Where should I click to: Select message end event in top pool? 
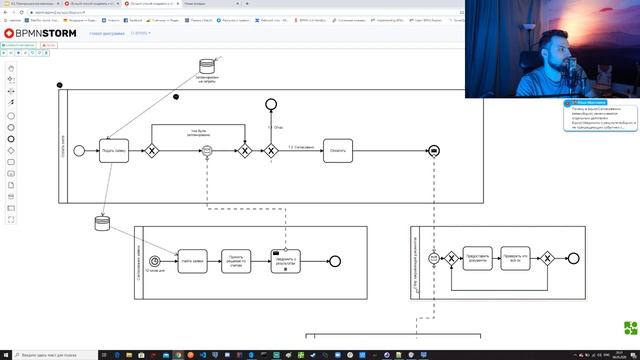tap(434, 151)
